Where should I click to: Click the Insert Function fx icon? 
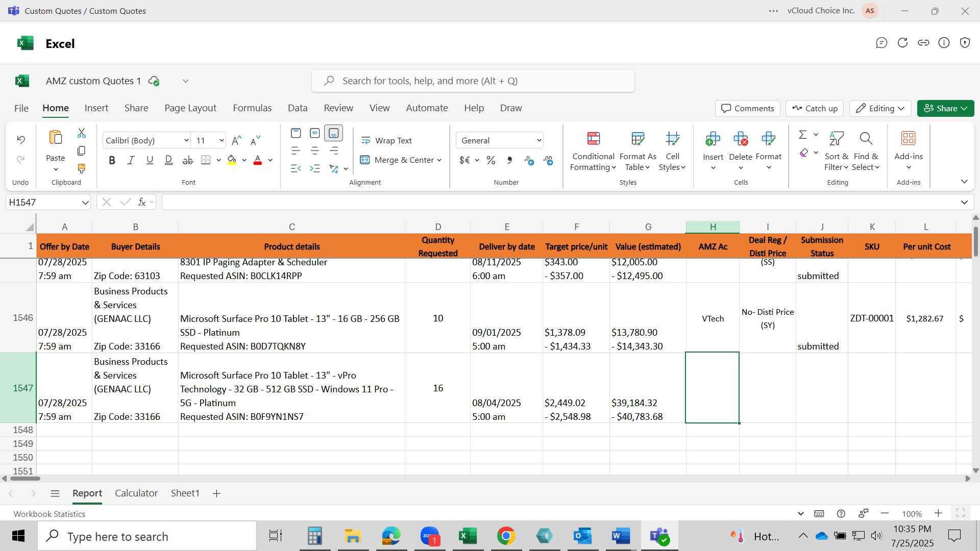pos(142,202)
